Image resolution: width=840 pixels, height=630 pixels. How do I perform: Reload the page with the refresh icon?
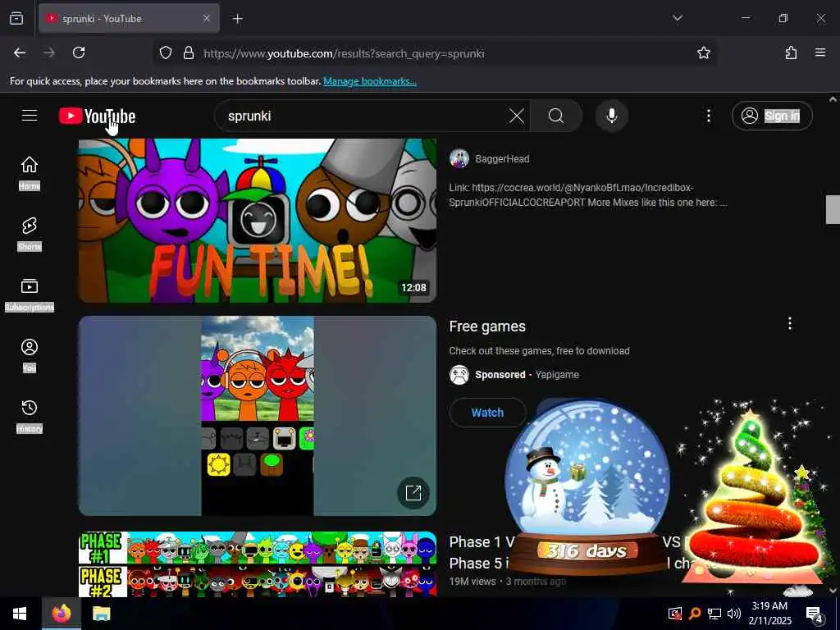(79, 52)
